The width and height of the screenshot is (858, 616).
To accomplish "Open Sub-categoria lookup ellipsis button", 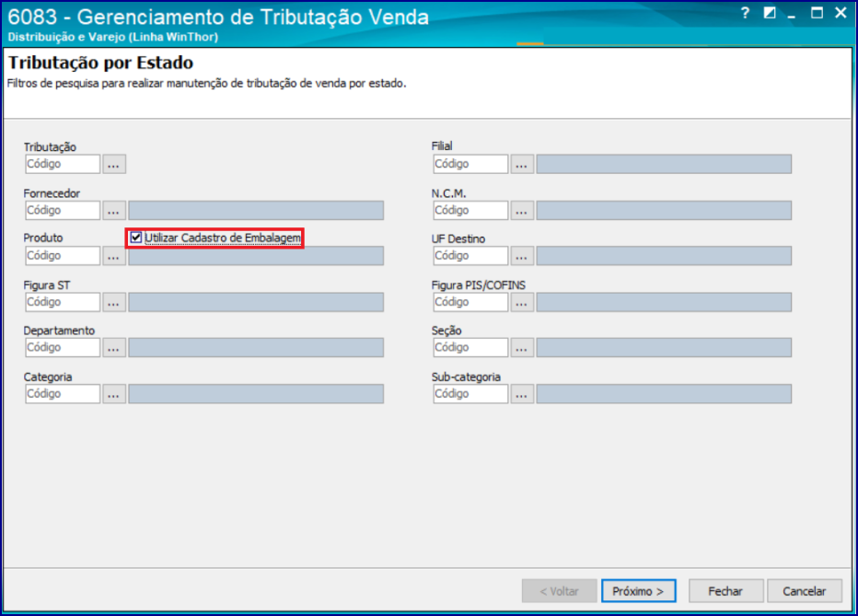I will click(522, 394).
